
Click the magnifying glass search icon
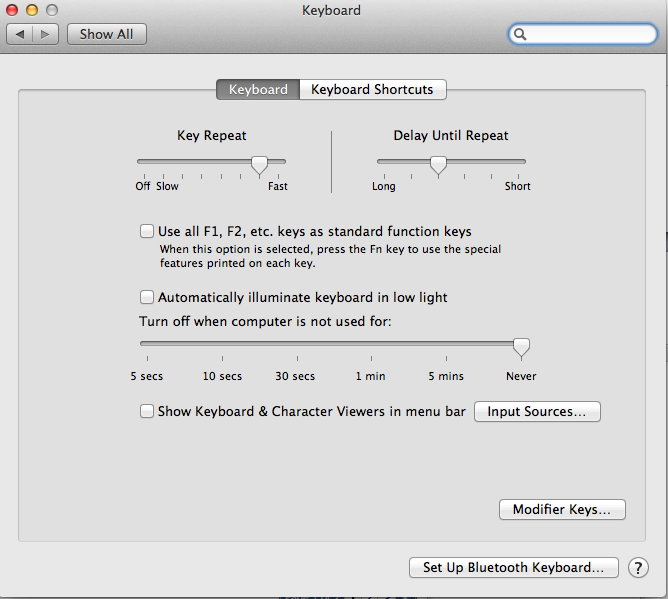pos(520,34)
